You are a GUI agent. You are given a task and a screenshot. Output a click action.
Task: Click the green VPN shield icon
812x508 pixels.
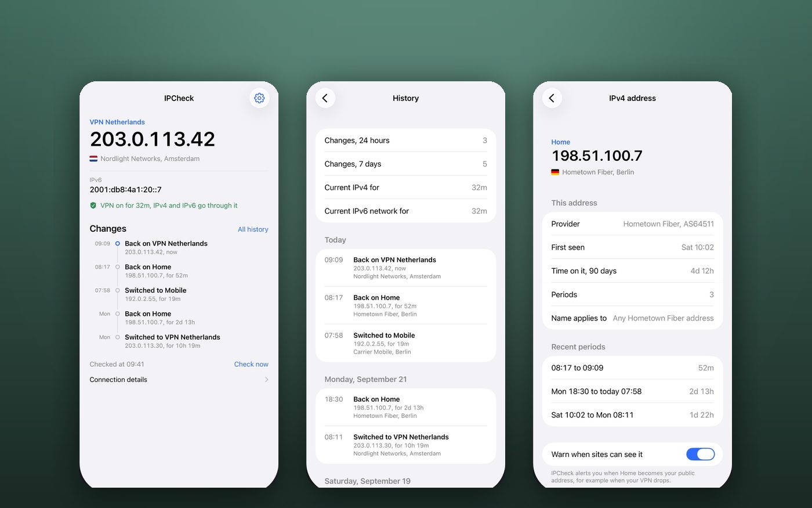pyautogui.click(x=93, y=206)
